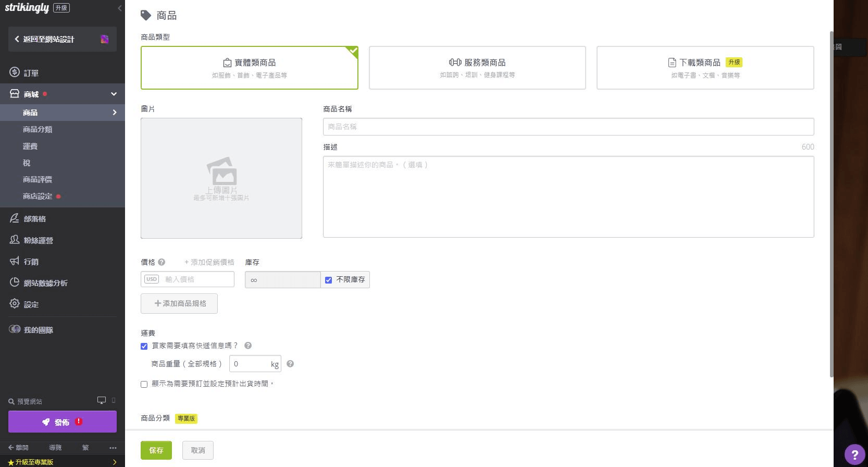Focus the 描述 text area
This screenshot has width=868, height=467.
click(568, 196)
